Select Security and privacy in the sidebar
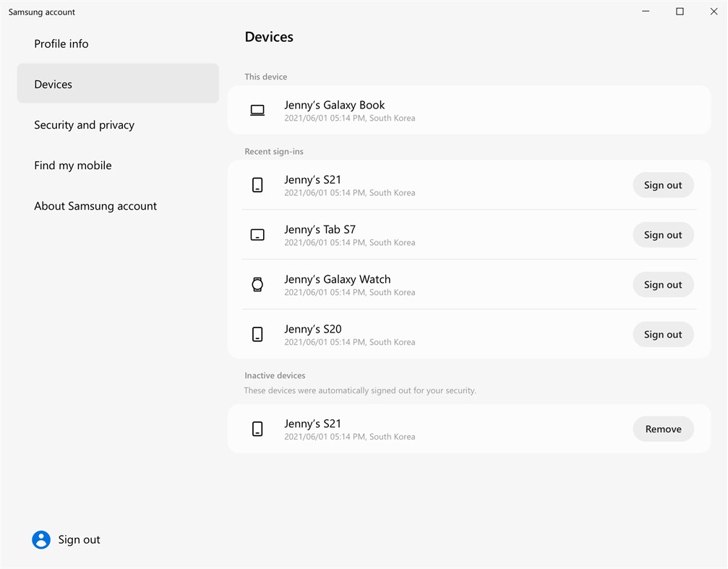Screen dimensions: 728x569 tap(84, 124)
